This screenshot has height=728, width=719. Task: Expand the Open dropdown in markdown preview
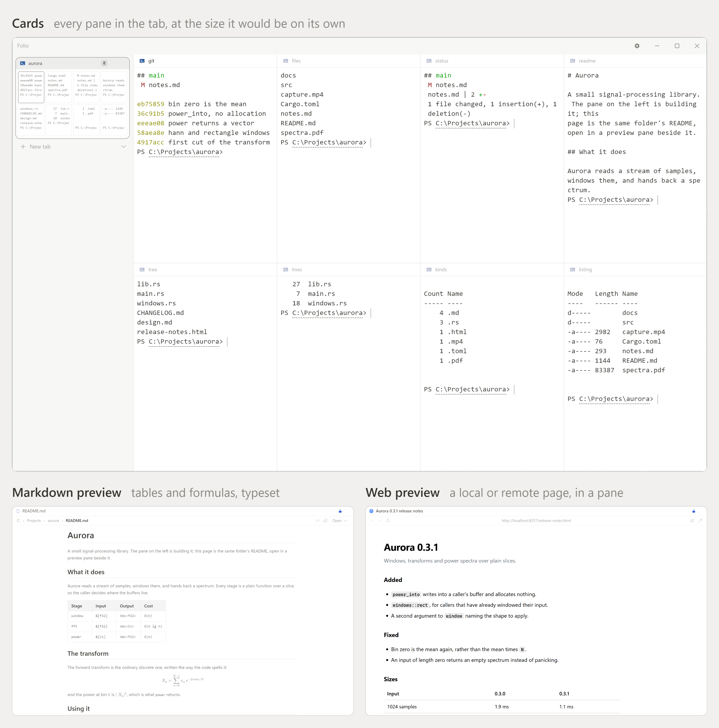click(x=340, y=520)
